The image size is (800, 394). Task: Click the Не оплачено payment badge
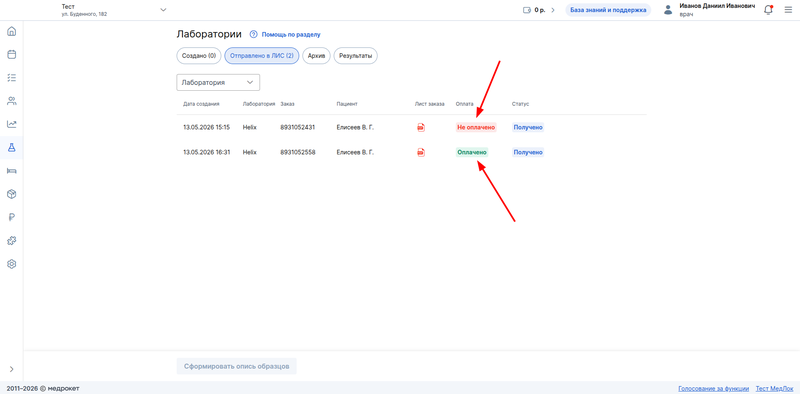click(x=476, y=128)
